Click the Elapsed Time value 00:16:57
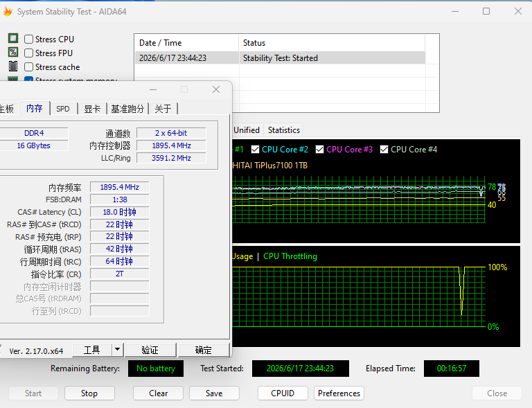Viewport: 532px width, 408px height. pos(452,369)
